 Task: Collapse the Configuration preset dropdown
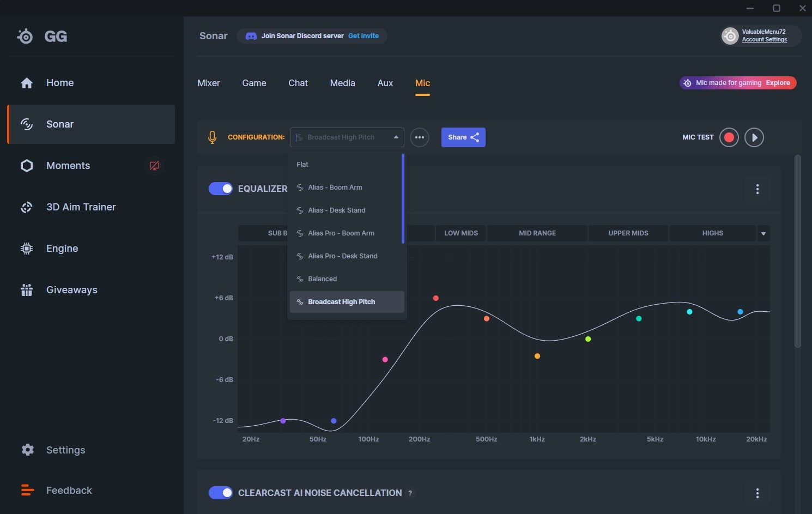[x=396, y=137]
